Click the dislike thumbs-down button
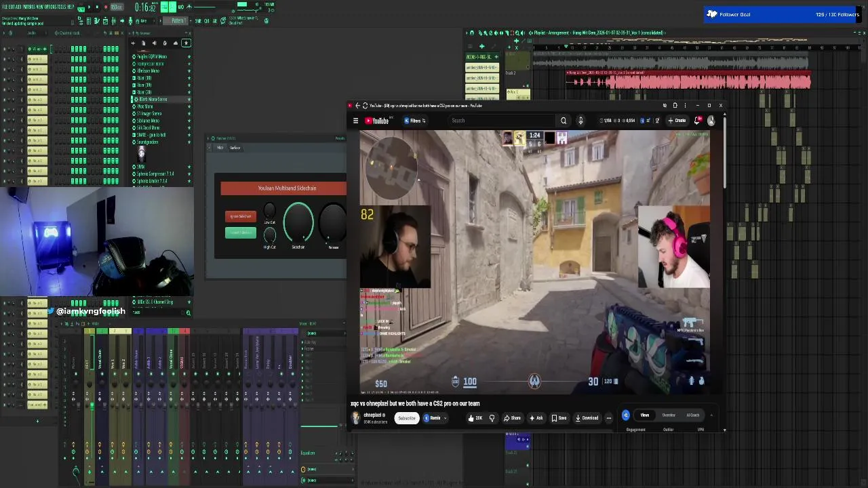Screen dimensions: 868x488 coord(492,418)
